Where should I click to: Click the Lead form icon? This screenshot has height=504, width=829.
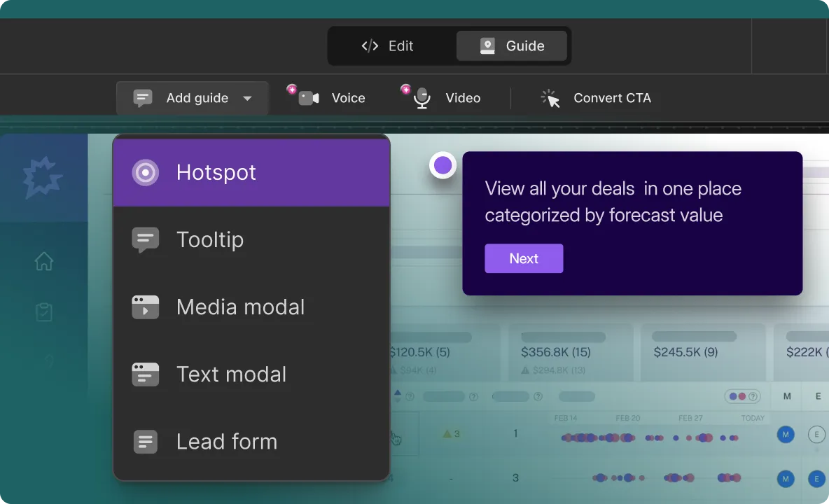pos(145,442)
